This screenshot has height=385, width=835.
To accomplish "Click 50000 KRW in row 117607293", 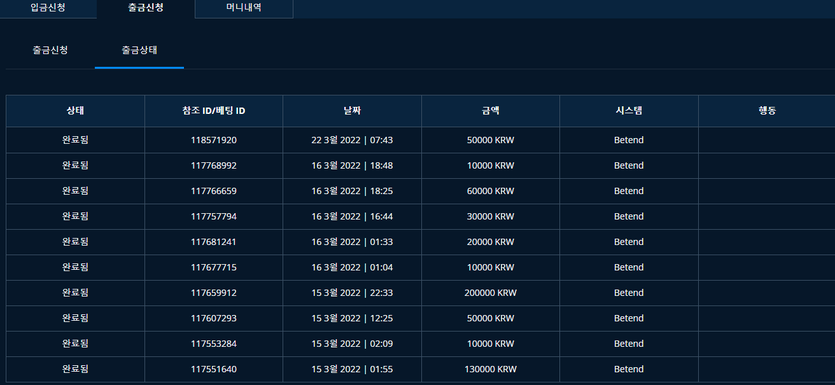I will pos(490,318).
